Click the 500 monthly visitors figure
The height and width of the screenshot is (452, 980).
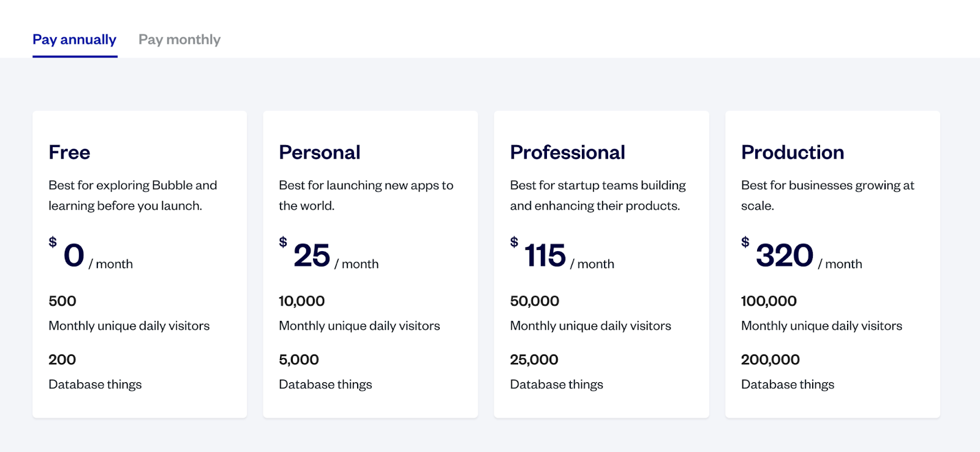coord(62,301)
